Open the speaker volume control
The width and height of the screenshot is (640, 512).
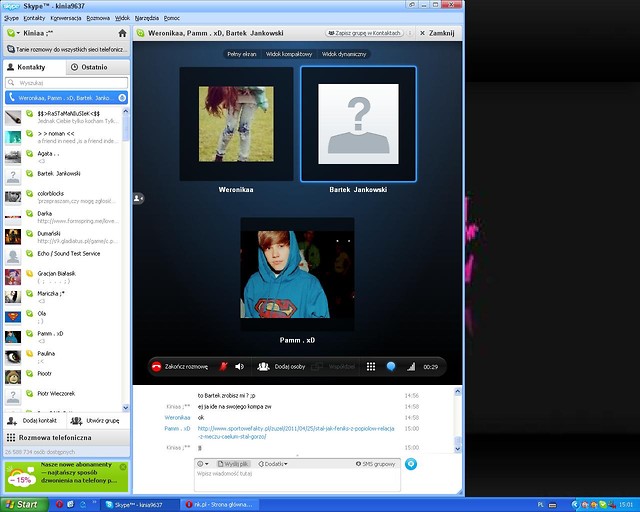[x=240, y=367]
